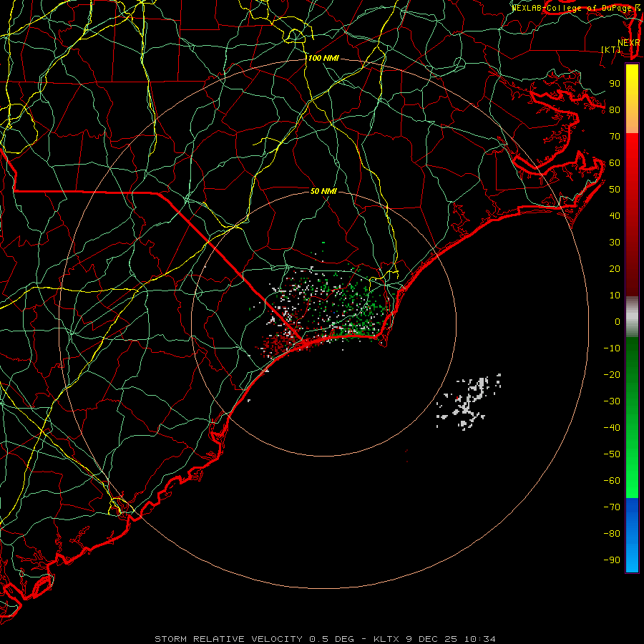Select the -90 value on the velocity scale
The width and height of the screenshot is (644, 644).
(612, 560)
